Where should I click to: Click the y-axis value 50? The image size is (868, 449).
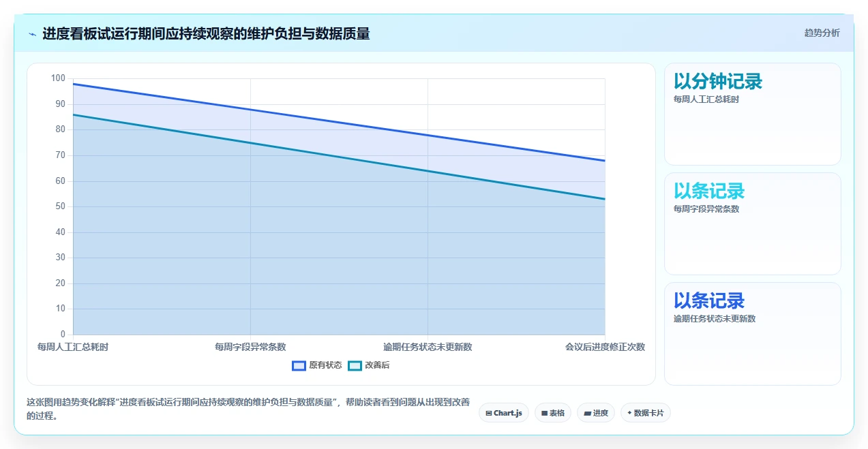61,206
